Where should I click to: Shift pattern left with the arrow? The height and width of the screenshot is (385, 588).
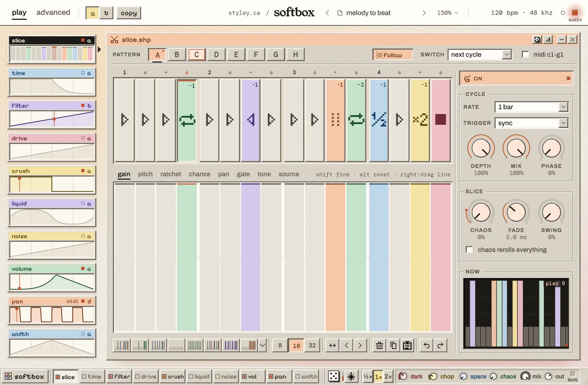pos(346,345)
